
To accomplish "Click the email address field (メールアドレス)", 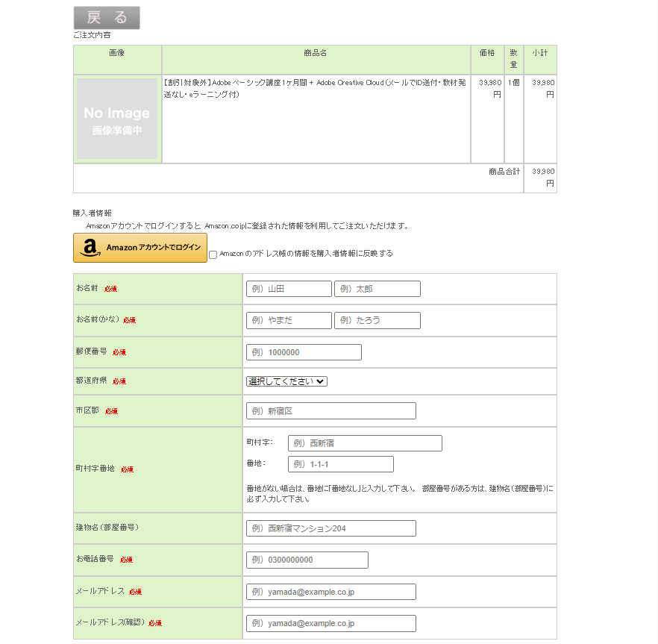I will pos(331,592).
